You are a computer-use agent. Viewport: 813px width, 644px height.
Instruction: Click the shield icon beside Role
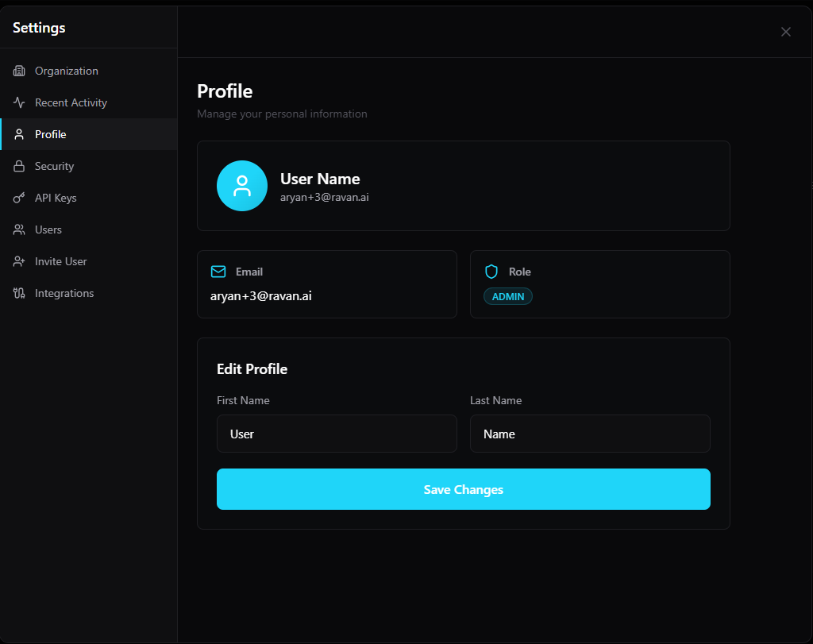(x=491, y=272)
